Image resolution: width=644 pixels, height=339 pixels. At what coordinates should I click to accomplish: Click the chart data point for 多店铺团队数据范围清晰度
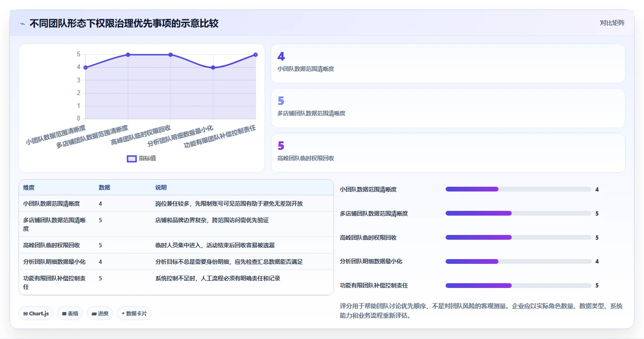(x=128, y=55)
